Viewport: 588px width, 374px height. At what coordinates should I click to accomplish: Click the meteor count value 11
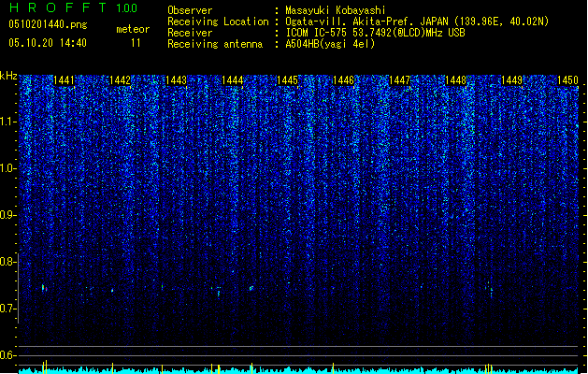click(136, 43)
